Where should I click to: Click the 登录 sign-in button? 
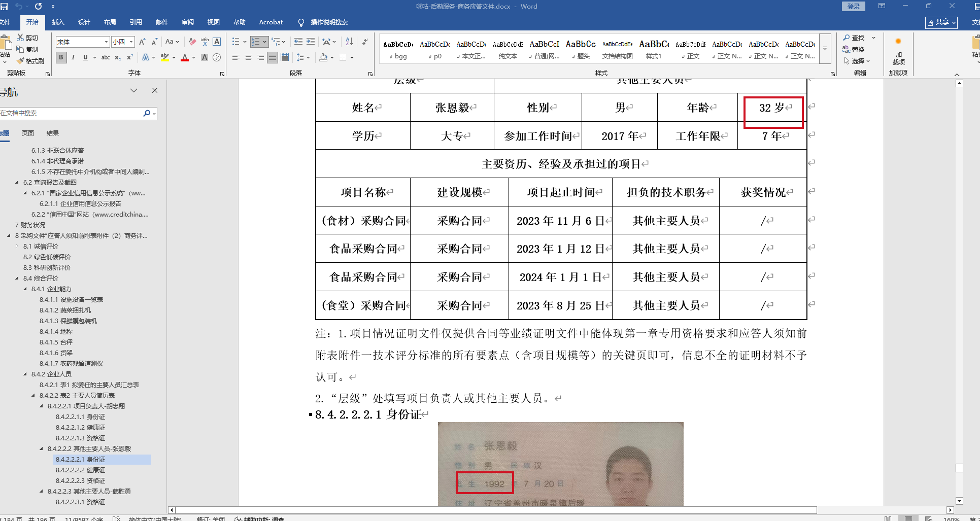853,7
